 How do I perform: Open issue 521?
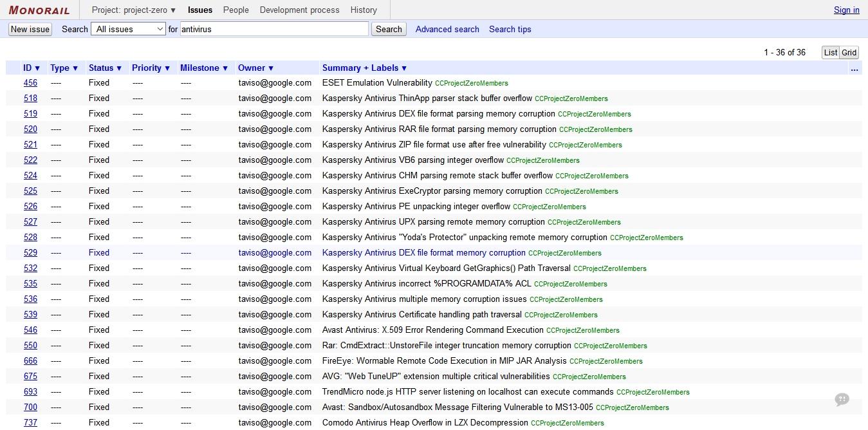click(x=30, y=145)
